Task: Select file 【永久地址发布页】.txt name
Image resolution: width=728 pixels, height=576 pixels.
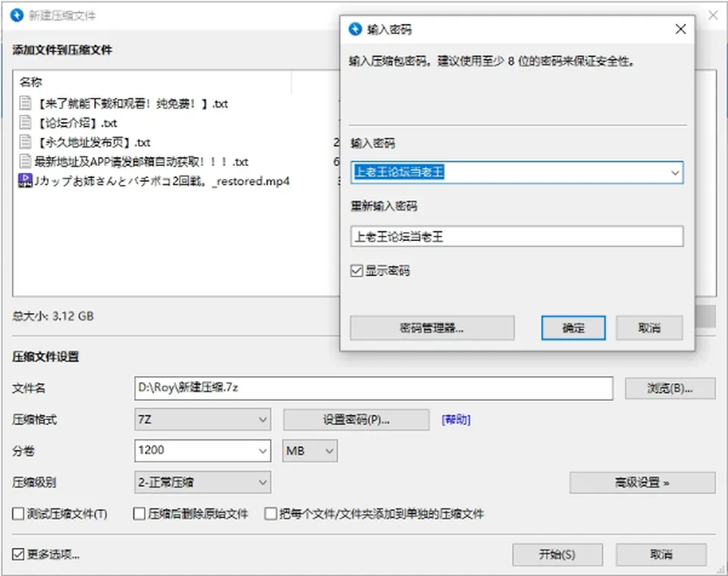Action: click(x=93, y=142)
